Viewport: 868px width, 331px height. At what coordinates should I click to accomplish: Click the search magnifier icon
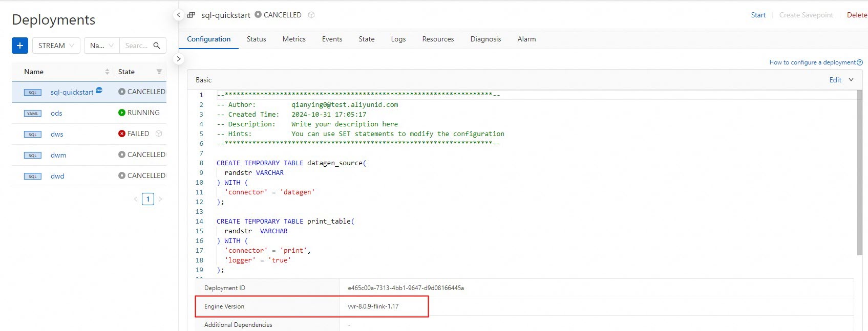pyautogui.click(x=157, y=46)
